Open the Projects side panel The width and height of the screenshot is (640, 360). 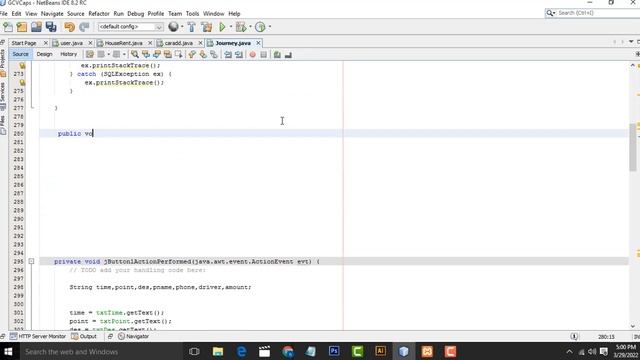3,62
